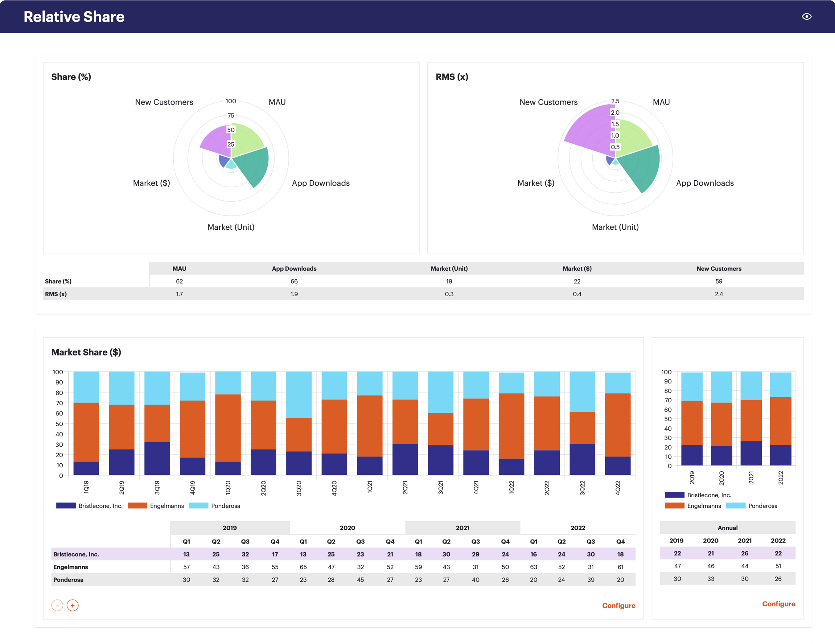The height and width of the screenshot is (644, 835).
Task: Click the App Downloads share value 66
Action: (294, 281)
